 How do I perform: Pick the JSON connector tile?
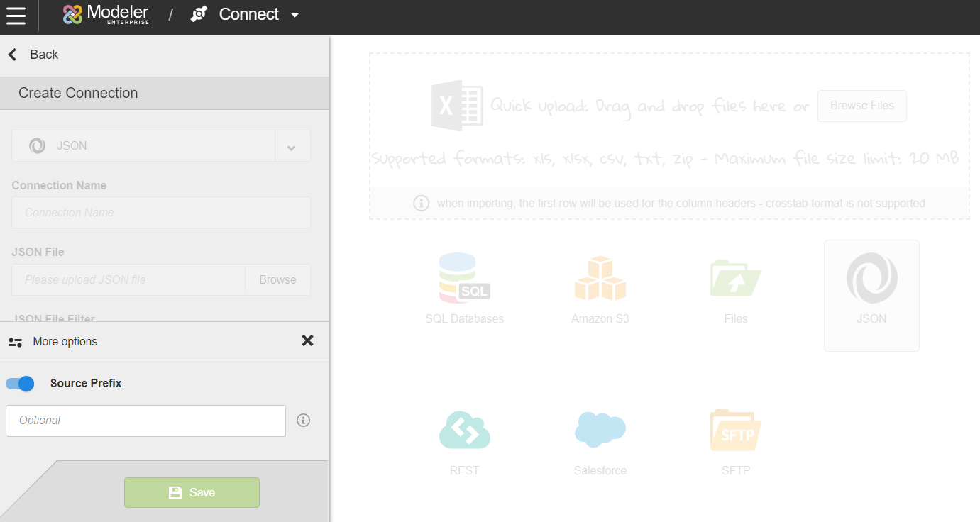[x=871, y=295]
